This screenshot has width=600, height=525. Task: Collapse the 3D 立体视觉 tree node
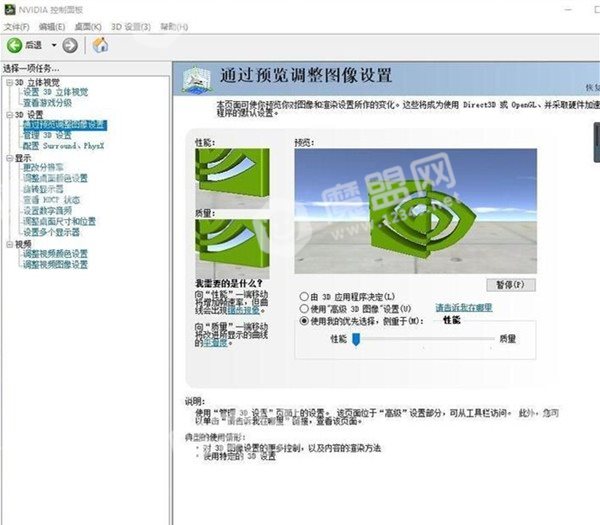[10, 82]
